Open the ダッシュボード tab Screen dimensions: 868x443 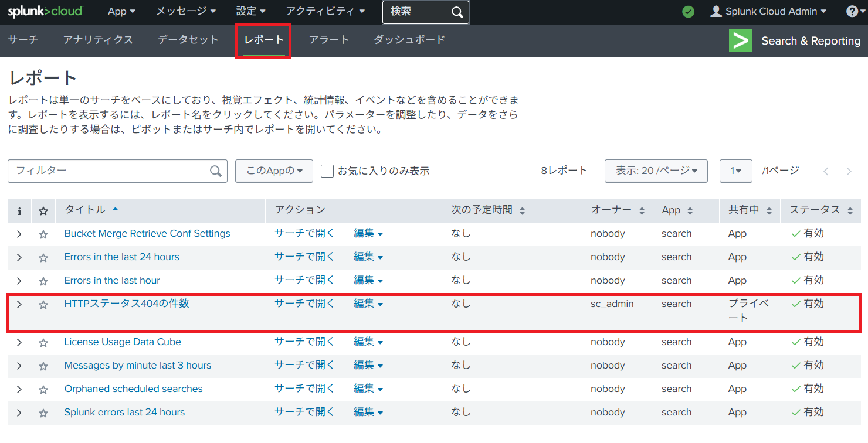click(x=409, y=40)
